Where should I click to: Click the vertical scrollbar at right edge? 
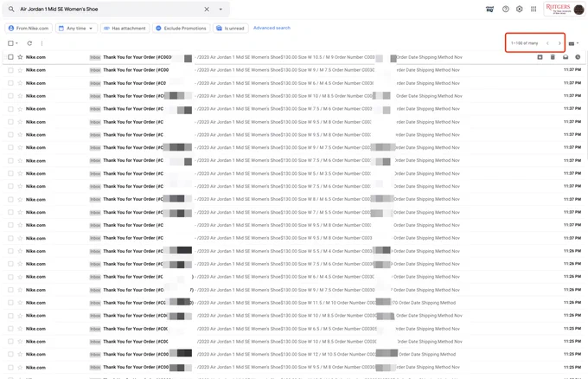pyautogui.click(x=586, y=105)
